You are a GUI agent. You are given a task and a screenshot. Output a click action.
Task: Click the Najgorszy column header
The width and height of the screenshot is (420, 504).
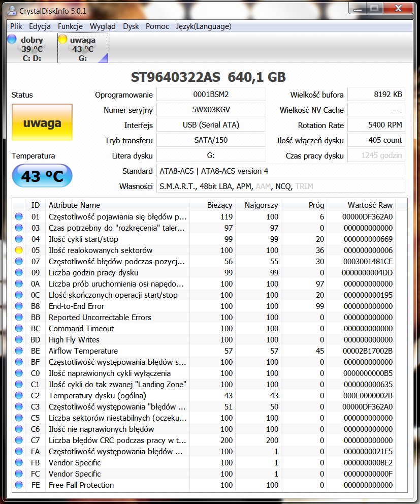click(259, 205)
